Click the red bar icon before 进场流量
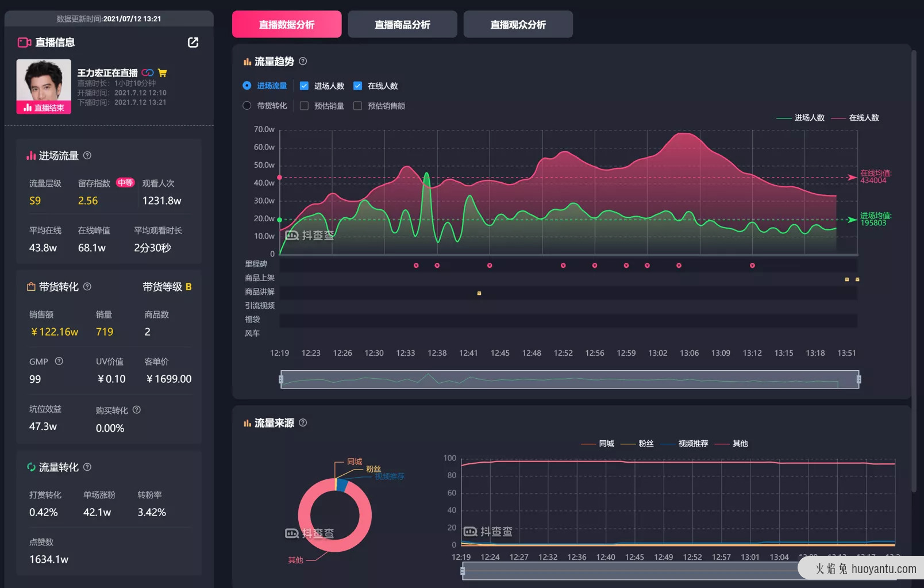The height and width of the screenshot is (588, 924). [31, 156]
